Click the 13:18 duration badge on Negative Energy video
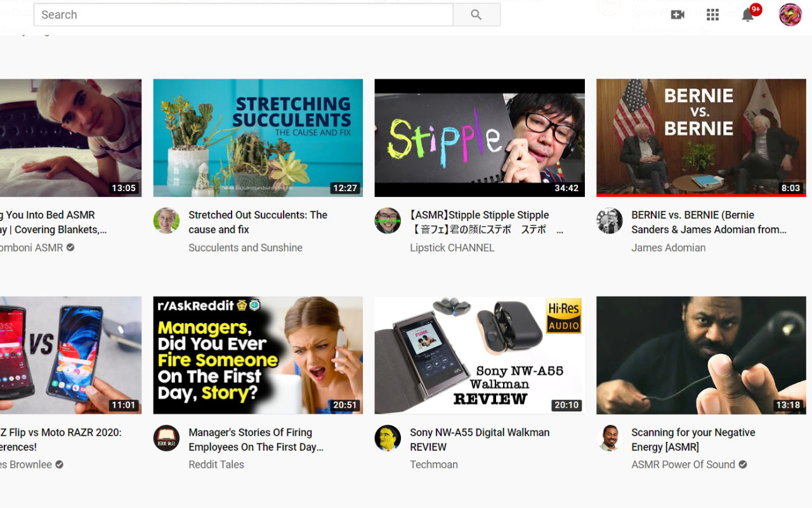The image size is (812, 508). click(788, 405)
